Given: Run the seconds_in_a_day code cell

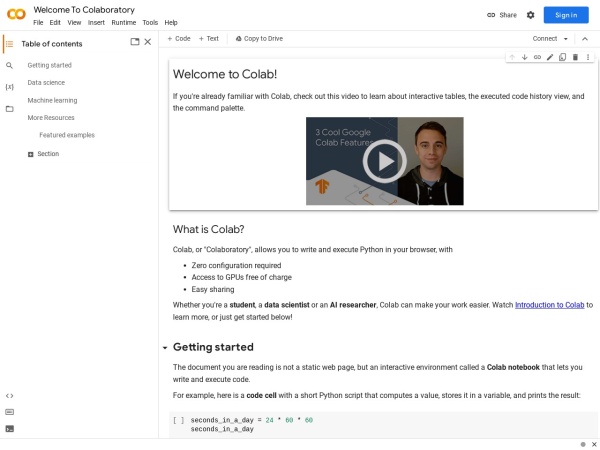Looking at the screenshot, I should click(178, 420).
